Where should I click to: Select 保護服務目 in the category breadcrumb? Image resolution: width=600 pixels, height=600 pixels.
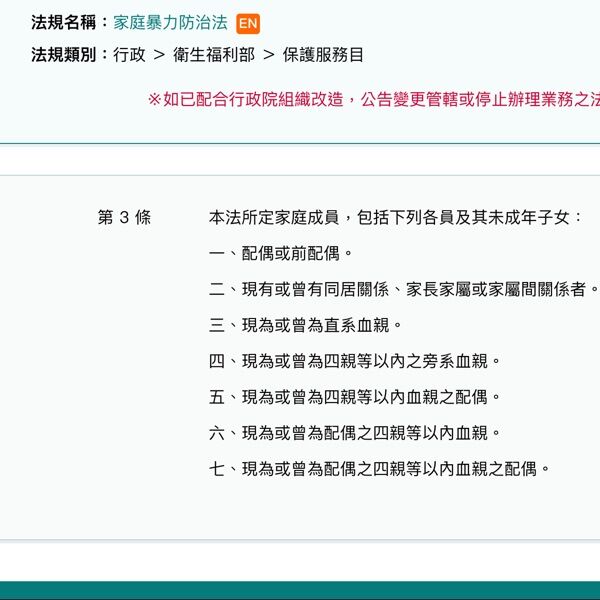(x=324, y=55)
